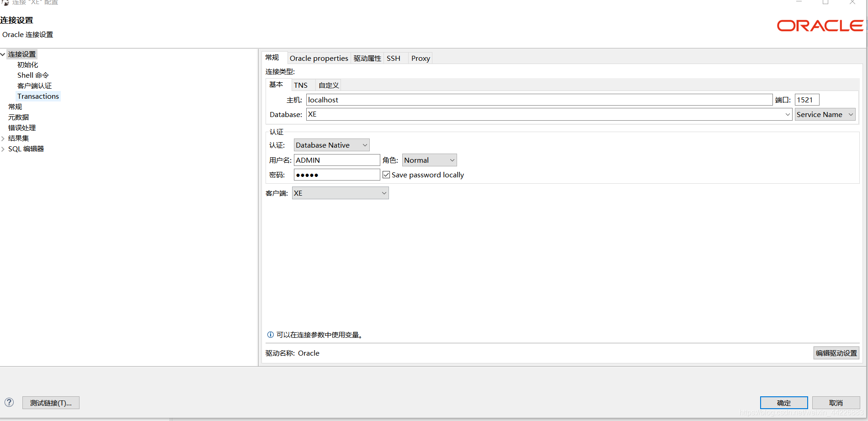Image resolution: width=868 pixels, height=421 pixels.
Task: Open the Database XE combo dropdown
Action: click(788, 114)
